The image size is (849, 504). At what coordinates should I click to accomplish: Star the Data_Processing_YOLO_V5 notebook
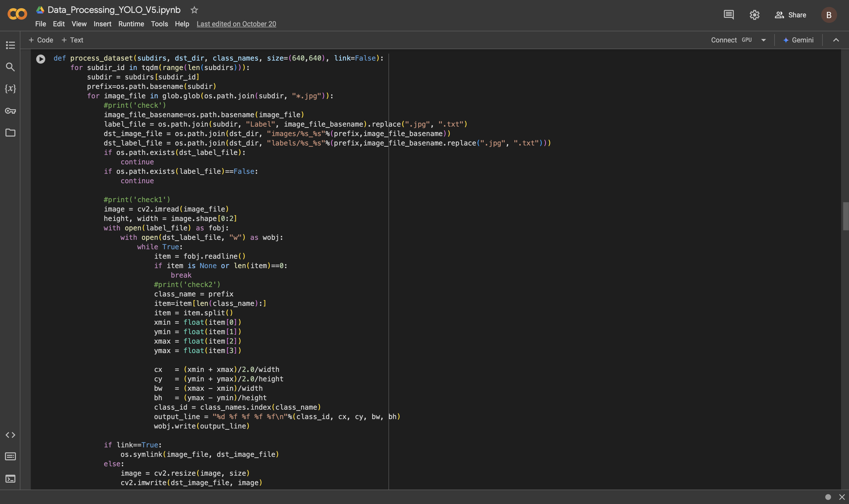coord(194,10)
